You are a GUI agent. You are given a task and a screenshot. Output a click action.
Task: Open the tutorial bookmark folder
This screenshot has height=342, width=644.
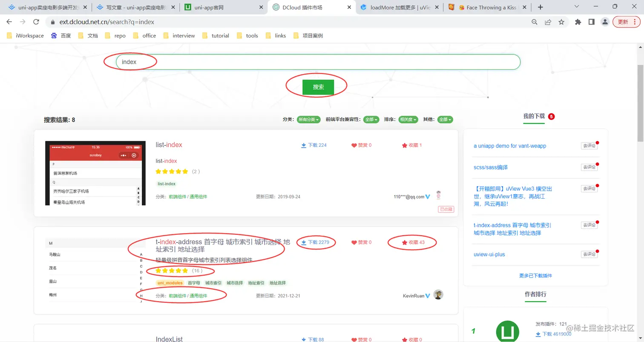click(x=216, y=36)
